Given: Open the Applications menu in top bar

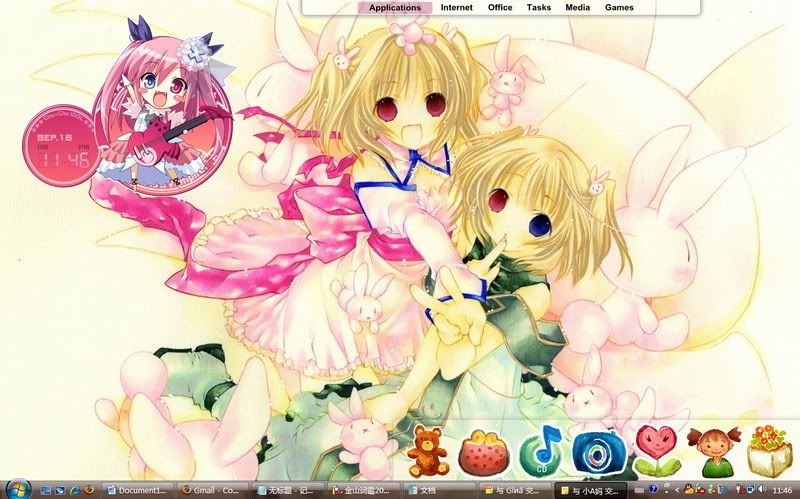Looking at the screenshot, I should pyautogui.click(x=394, y=8).
